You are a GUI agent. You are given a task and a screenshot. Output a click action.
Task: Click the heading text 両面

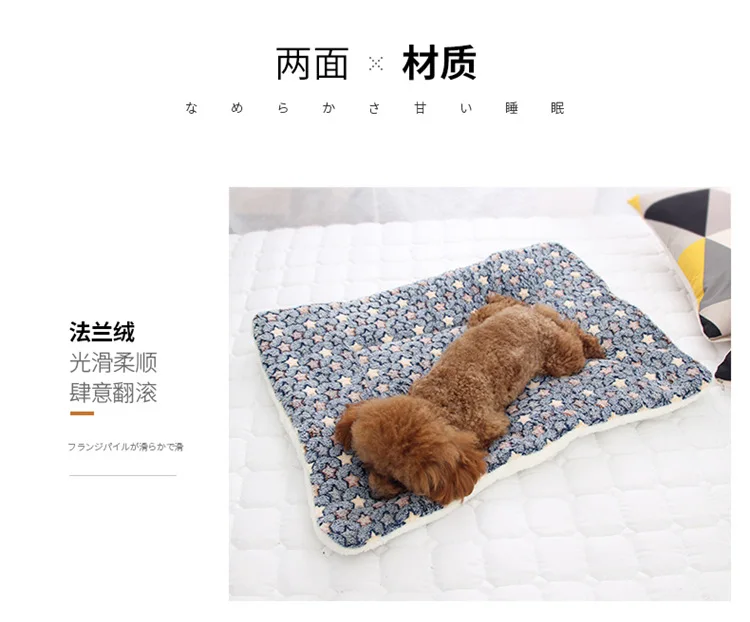pos(312,64)
